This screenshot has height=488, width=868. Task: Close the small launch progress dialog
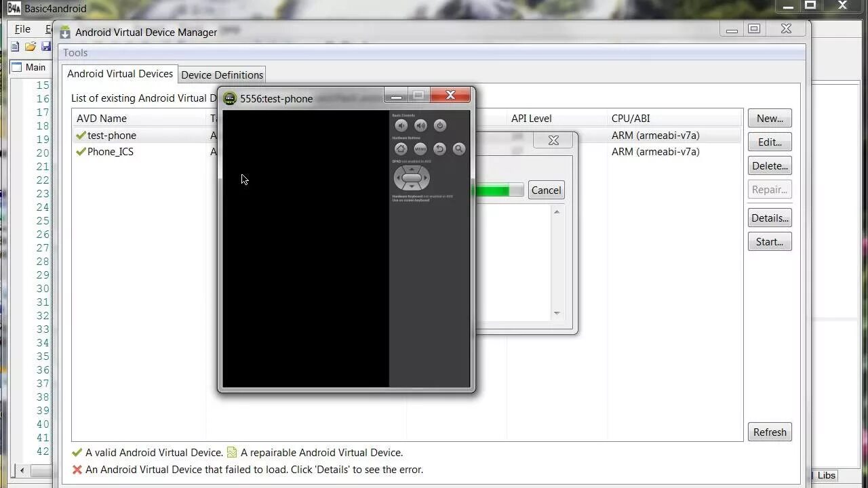click(x=553, y=140)
